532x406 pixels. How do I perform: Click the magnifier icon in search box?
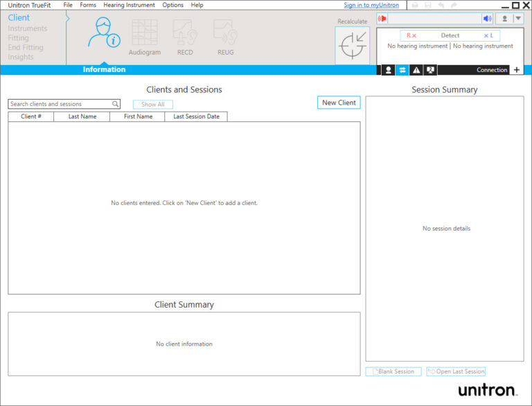click(116, 104)
